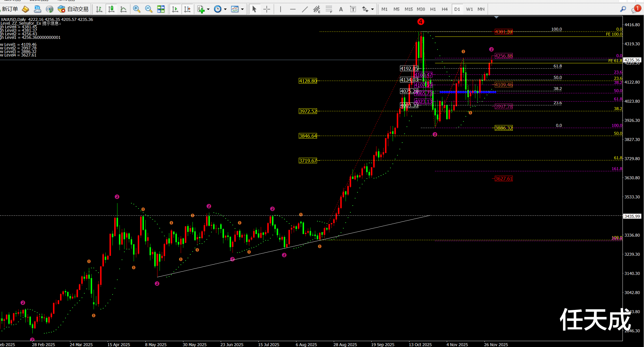This screenshot has height=347, width=644.
Task: Toggle the bar chart mode
Action: 99,9
